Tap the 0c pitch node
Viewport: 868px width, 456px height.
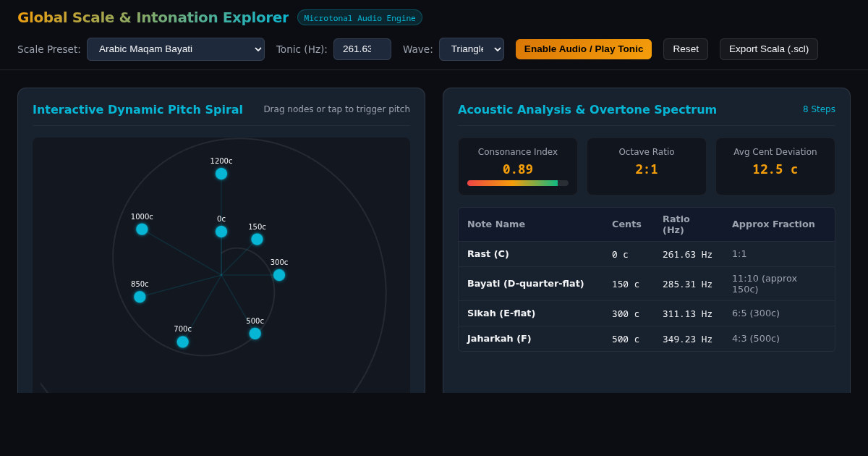[x=221, y=232]
